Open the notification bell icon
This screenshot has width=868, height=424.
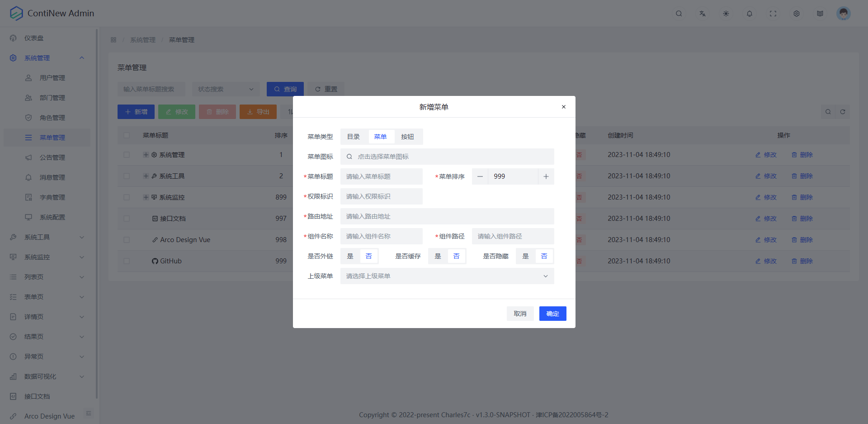749,14
